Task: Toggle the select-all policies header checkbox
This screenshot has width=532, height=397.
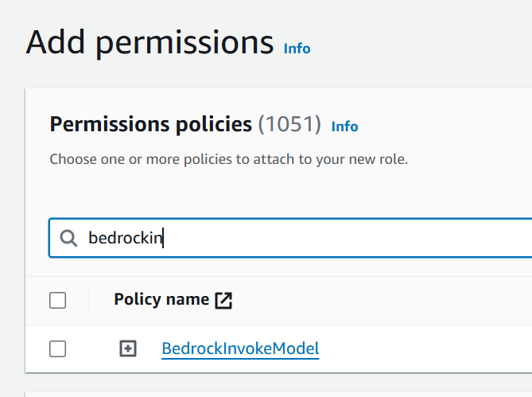Action: [x=58, y=300]
